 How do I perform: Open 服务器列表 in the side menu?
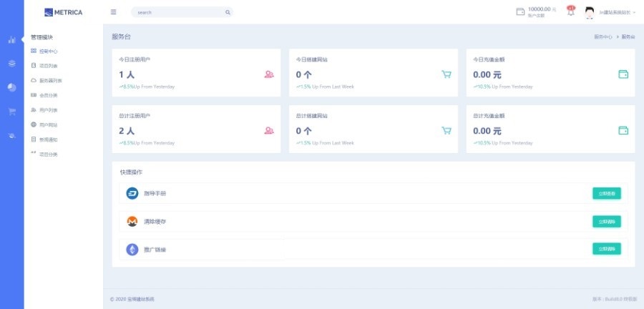51,80
